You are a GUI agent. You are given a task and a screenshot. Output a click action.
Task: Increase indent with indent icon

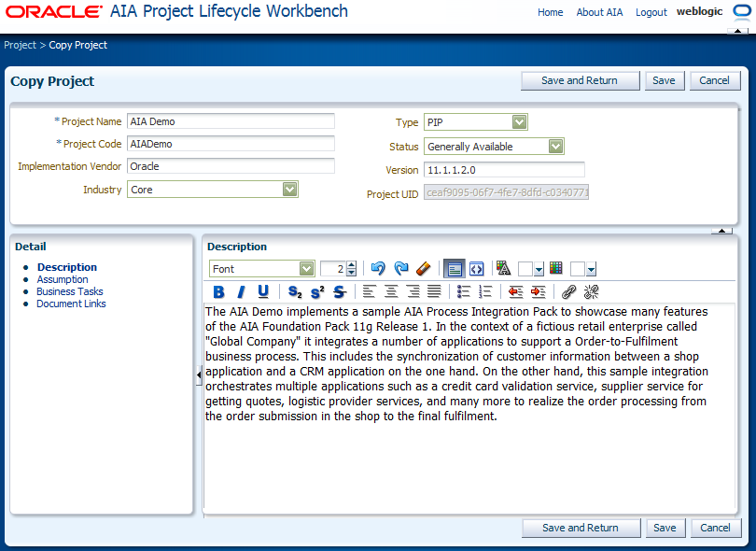point(539,291)
